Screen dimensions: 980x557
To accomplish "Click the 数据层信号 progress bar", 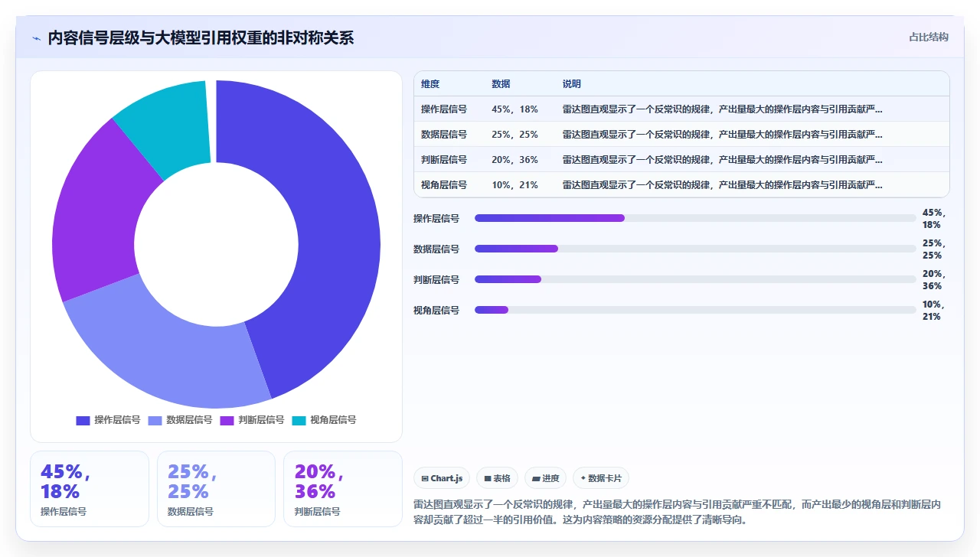I will (695, 249).
